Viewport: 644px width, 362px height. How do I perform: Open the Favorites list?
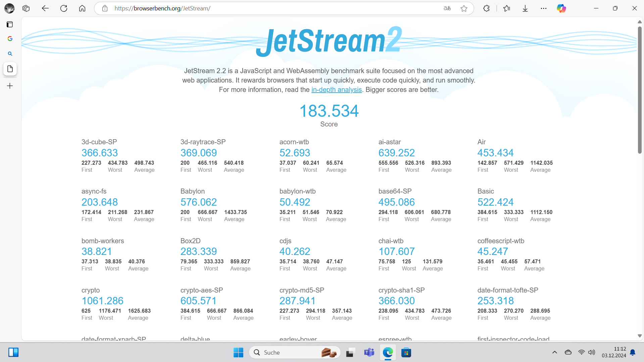pyautogui.click(x=507, y=8)
